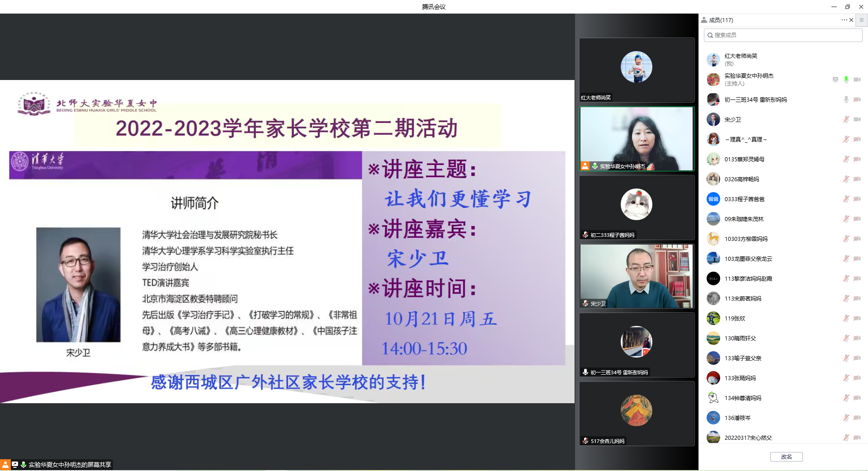Click host 孙明杰's camera icon
This screenshot has height=471, width=868.
point(857,80)
